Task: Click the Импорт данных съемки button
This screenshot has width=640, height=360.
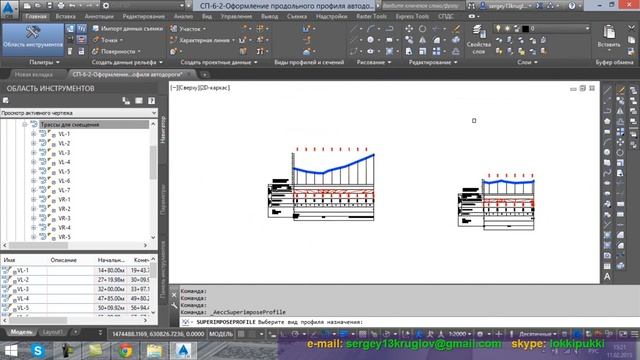Action: coord(128,29)
